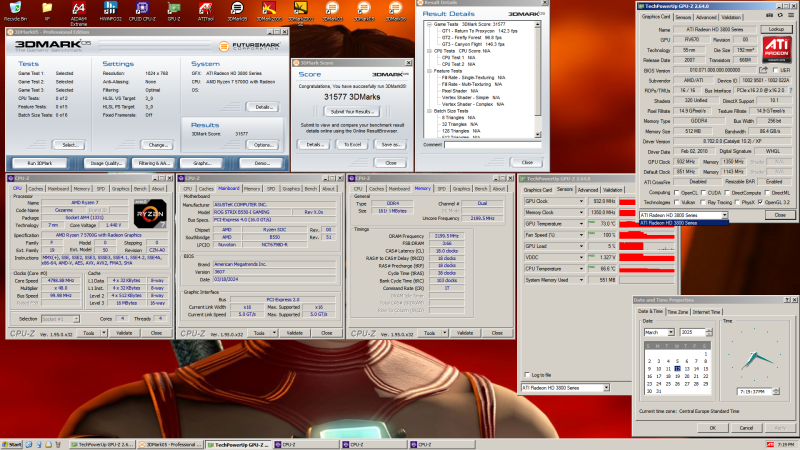This screenshot has height=450, width=800.
Task: Open the March month dropdown
Action: tap(671, 332)
